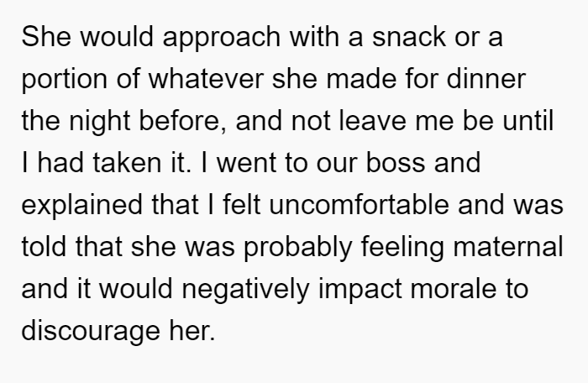Click the word "boss"
The width and height of the screenshot is (588, 383).
[396, 163]
